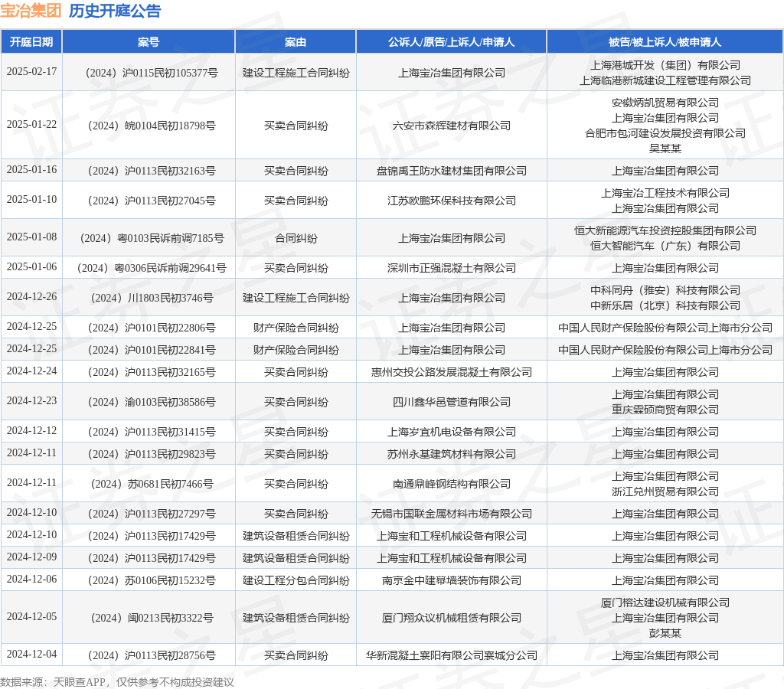Click date cell 2024-12-24
Screen dimensions: 784x689
point(31,371)
